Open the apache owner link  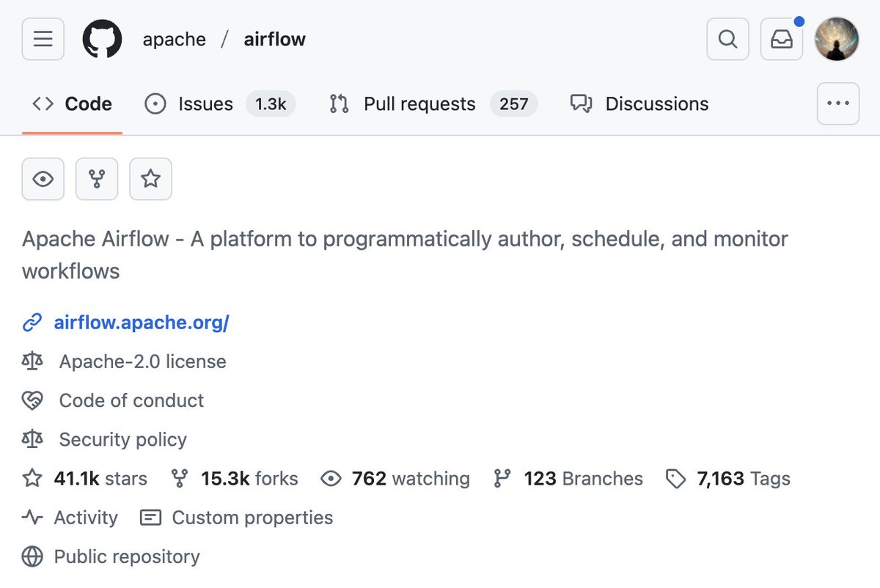coord(175,39)
